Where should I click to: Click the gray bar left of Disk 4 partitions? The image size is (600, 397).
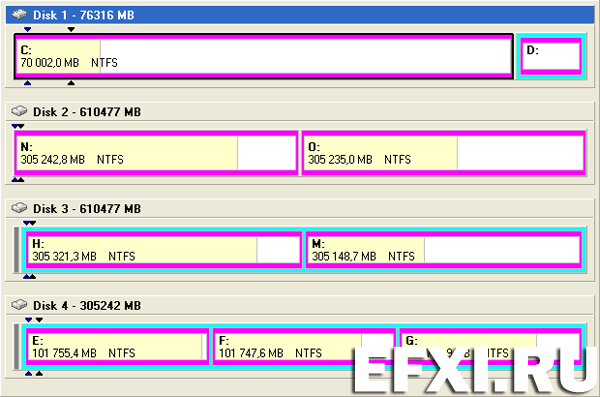point(16,347)
